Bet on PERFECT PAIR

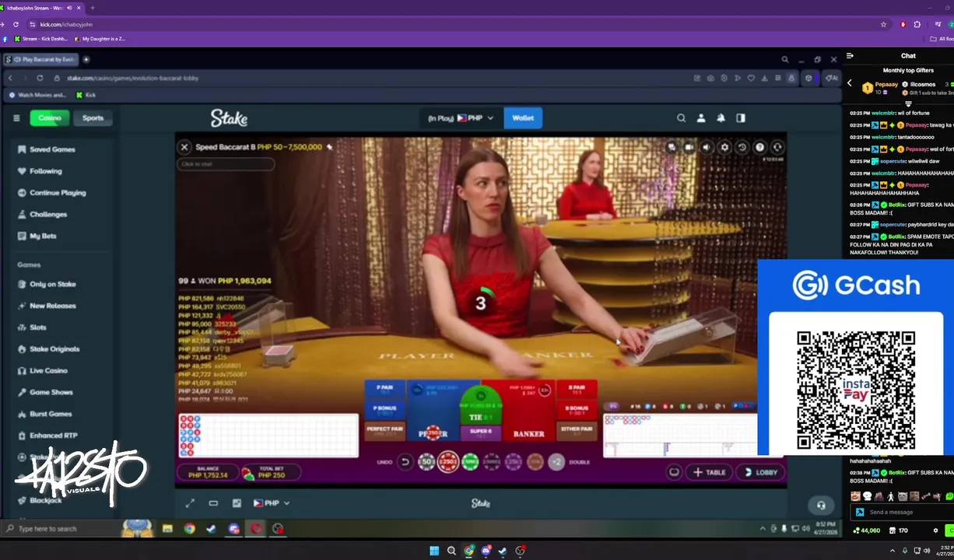384,431
